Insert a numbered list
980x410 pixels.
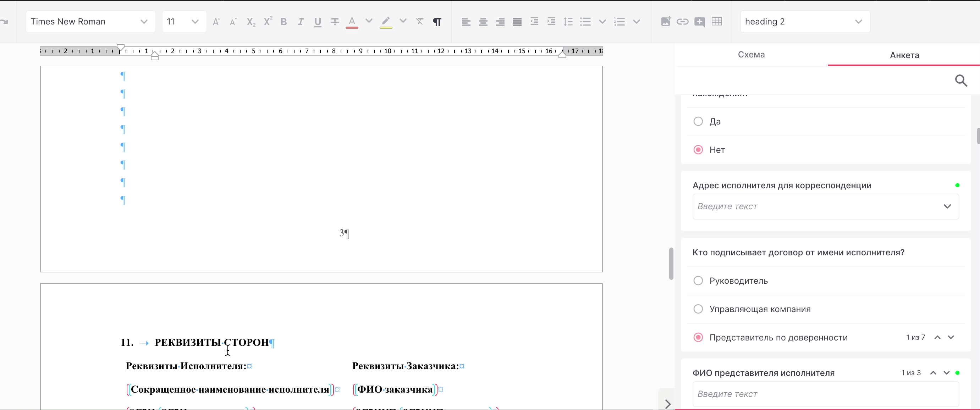click(620, 22)
